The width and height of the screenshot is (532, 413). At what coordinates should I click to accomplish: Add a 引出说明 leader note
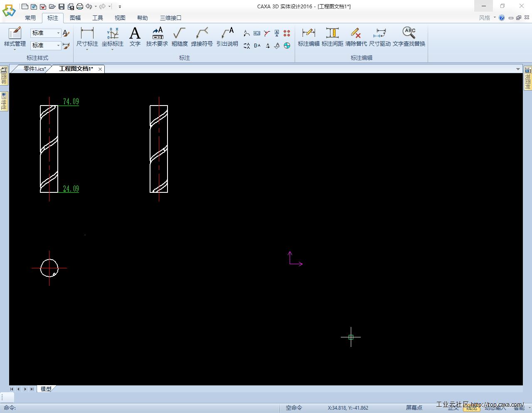click(x=227, y=37)
